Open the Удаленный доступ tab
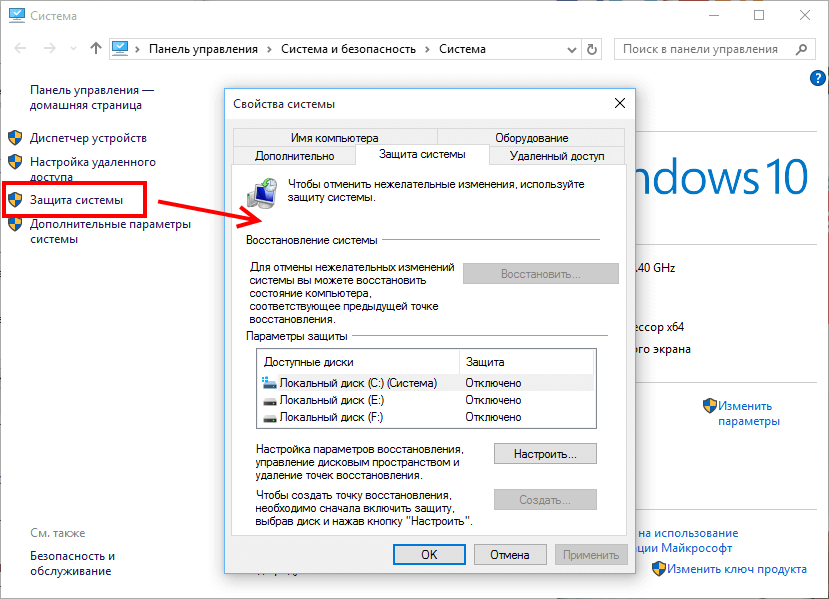The height and width of the screenshot is (599, 829). (556, 156)
